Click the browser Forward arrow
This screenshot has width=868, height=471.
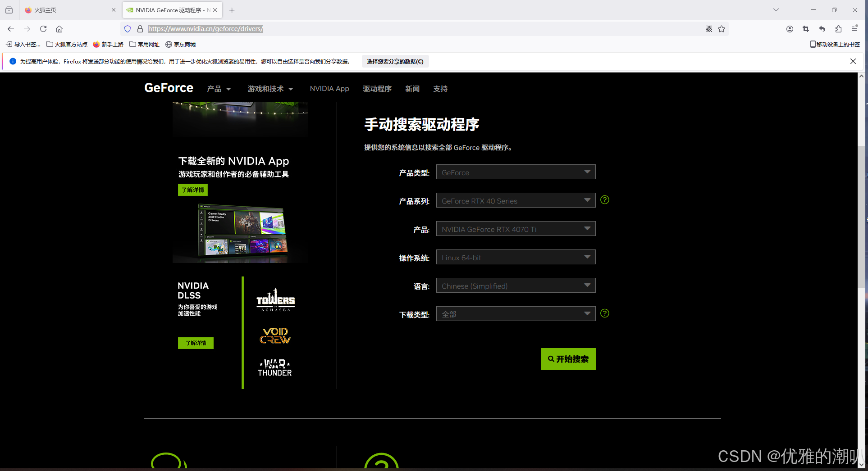click(27, 29)
